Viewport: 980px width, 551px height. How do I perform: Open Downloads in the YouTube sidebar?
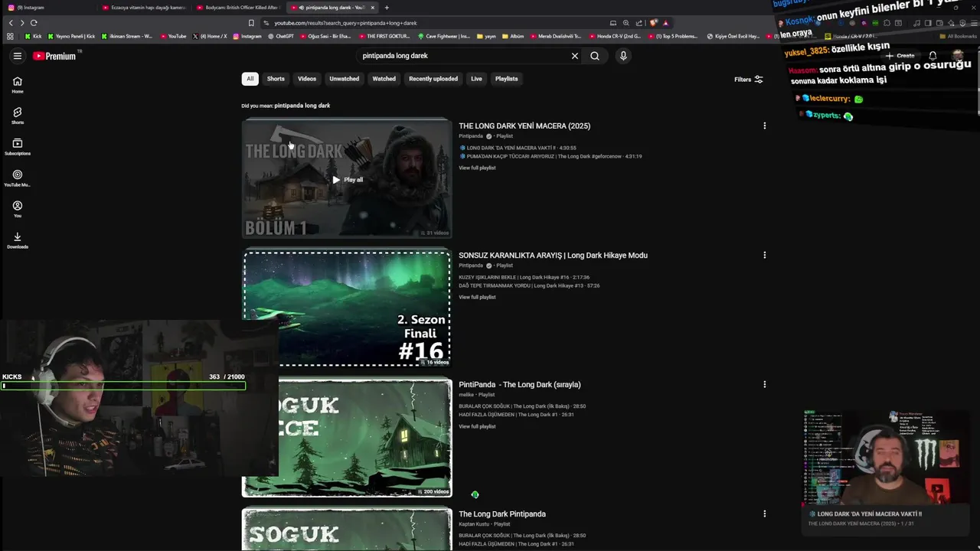pyautogui.click(x=17, y=240)
